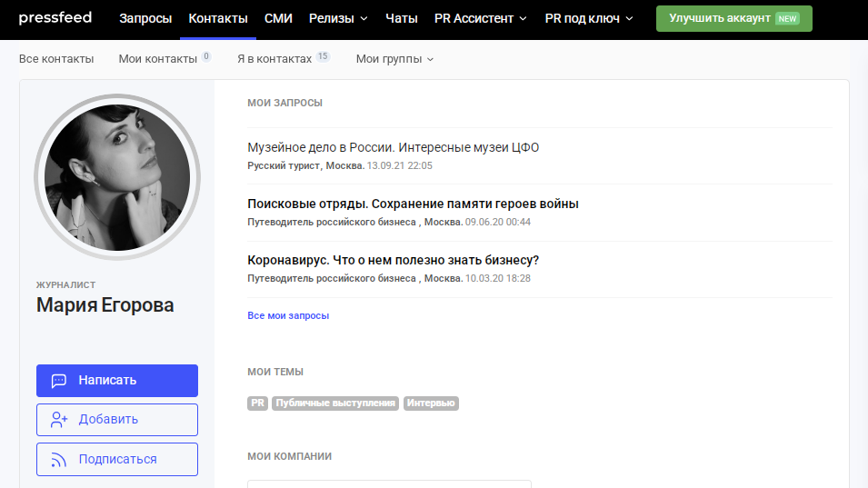Image resolution: width=868 pixels, height=488 pixels.
Task: Click the Улучшить аккаунт button
Action: [x=734, y=18]
